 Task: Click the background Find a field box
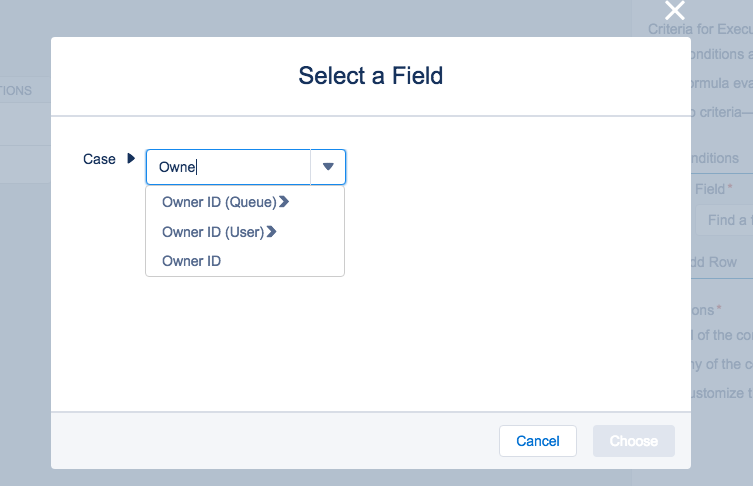(x=727, y=220)
